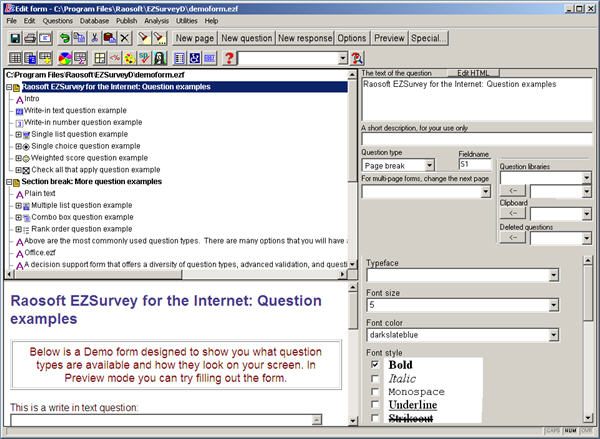This screenshot has height=439, width=600.
Task: Click the Delete X icon
Action: pos(124,38)
